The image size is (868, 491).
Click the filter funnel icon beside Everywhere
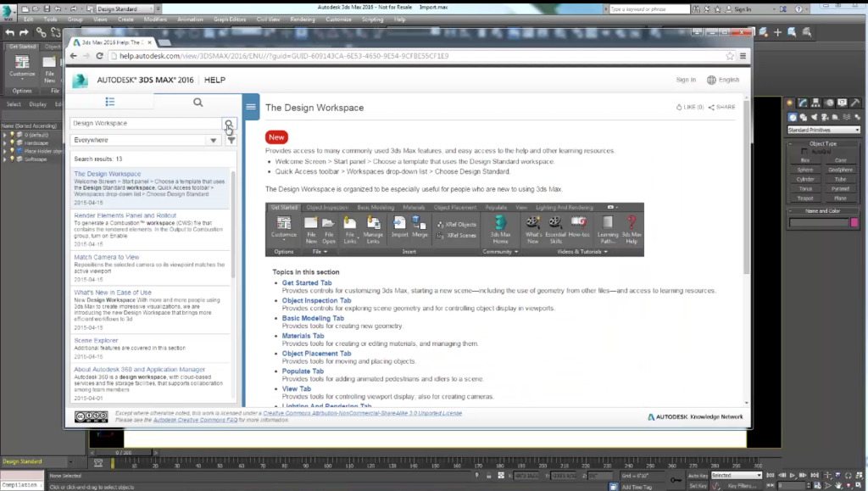231,140
